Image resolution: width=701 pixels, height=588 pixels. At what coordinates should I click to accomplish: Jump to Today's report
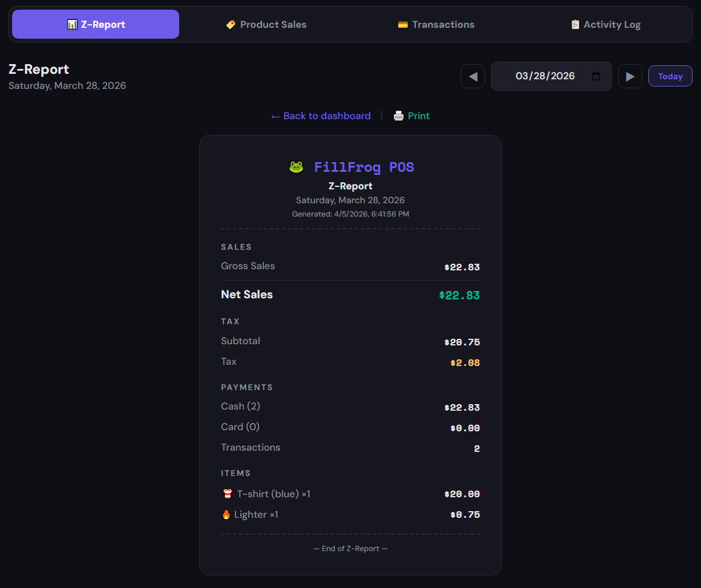click(670, 76)
